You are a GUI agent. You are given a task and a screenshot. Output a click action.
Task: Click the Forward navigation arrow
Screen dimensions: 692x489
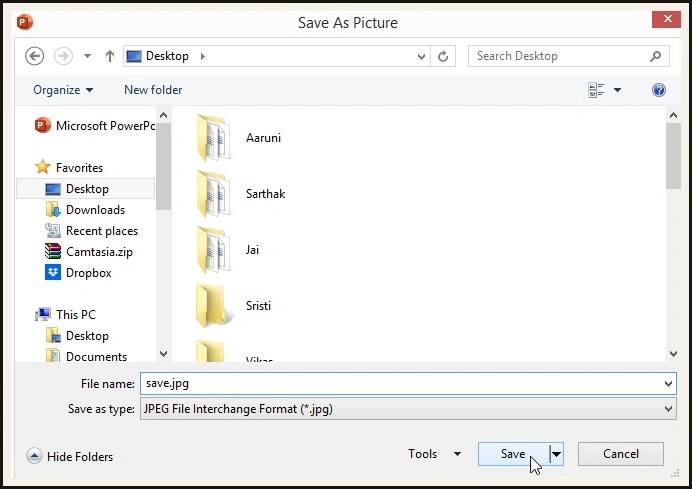coord(63,56)
